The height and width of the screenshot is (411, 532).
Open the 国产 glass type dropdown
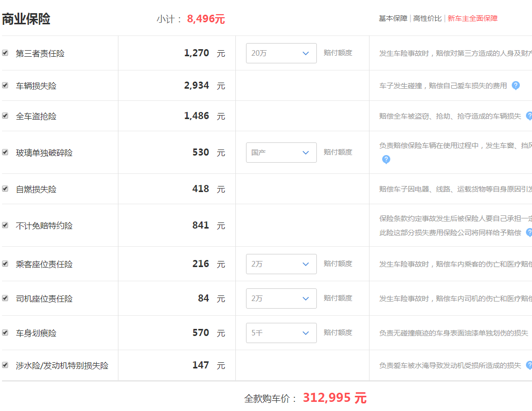[281, 153]
